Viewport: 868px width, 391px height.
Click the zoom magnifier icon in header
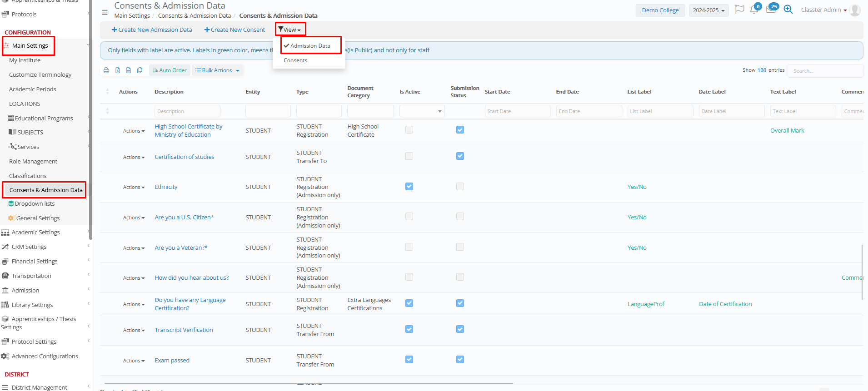tap(788, 10)
